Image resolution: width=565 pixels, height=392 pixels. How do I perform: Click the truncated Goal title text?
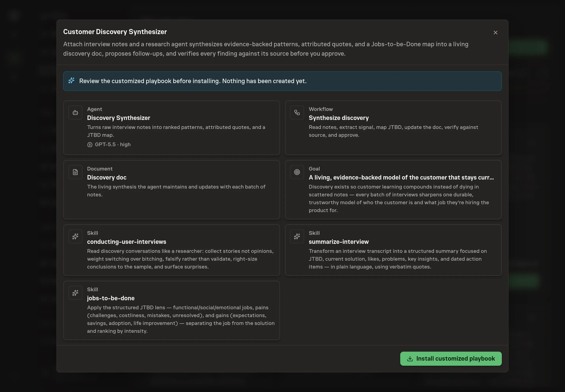401,177
